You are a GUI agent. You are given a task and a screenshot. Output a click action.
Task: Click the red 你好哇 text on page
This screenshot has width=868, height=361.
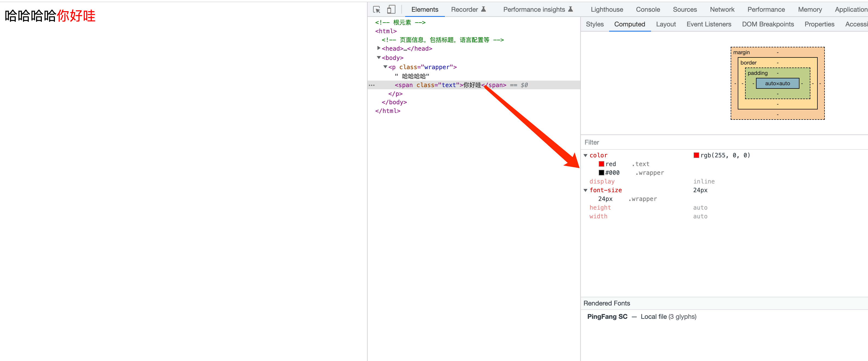pyautogui.click(x=76, y=16)
